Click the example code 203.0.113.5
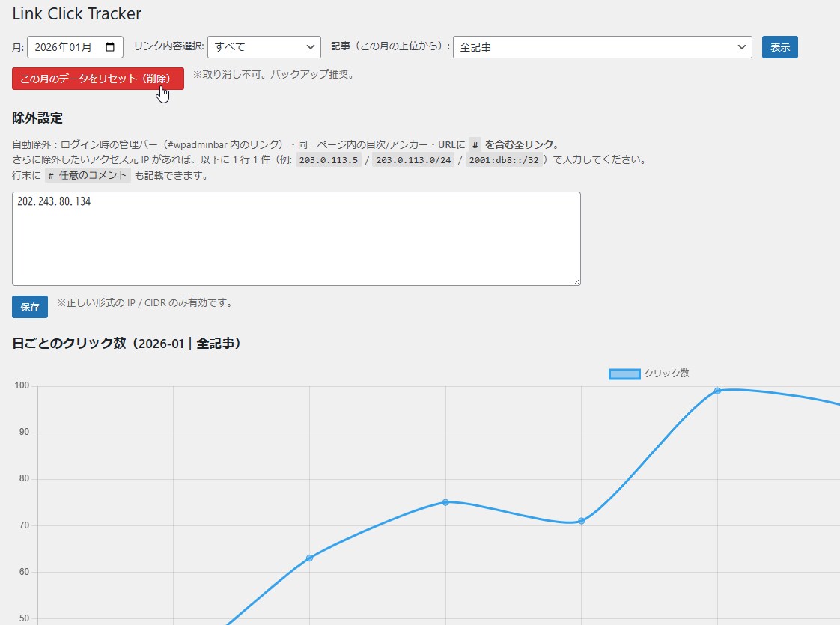Viewport: 840px width, 625px height. point(329,160)
